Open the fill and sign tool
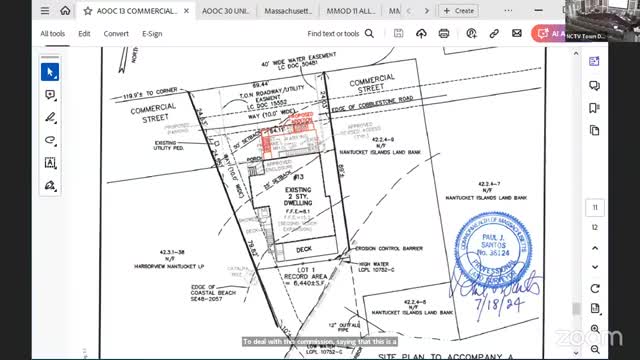 (50, 186)
